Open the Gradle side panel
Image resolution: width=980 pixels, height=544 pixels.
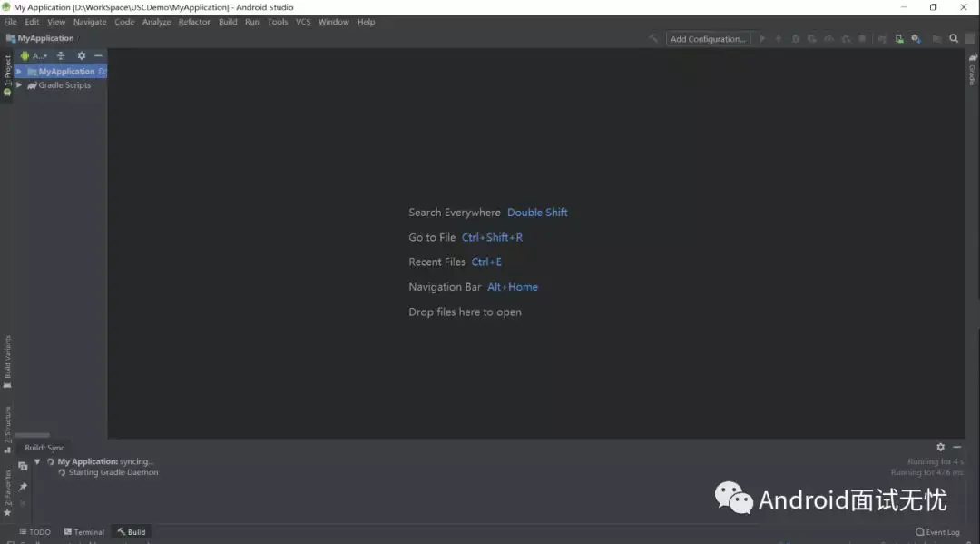coord(973,69)
